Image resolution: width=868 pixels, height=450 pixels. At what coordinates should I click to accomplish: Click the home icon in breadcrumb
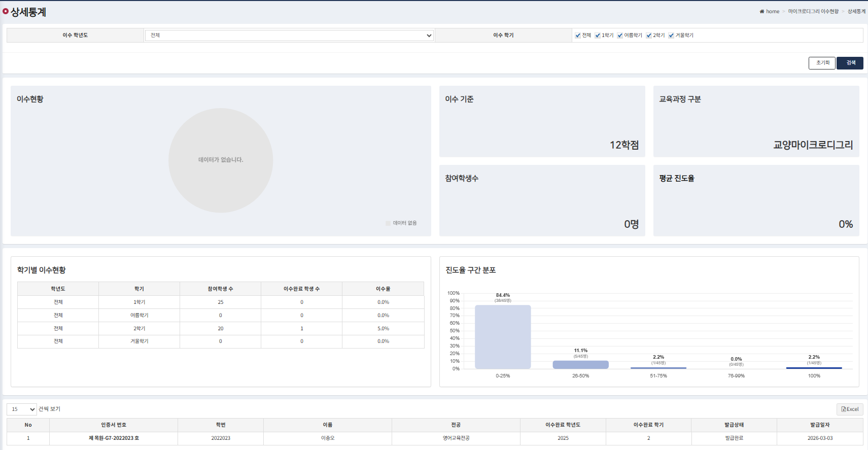pos(761,11)
